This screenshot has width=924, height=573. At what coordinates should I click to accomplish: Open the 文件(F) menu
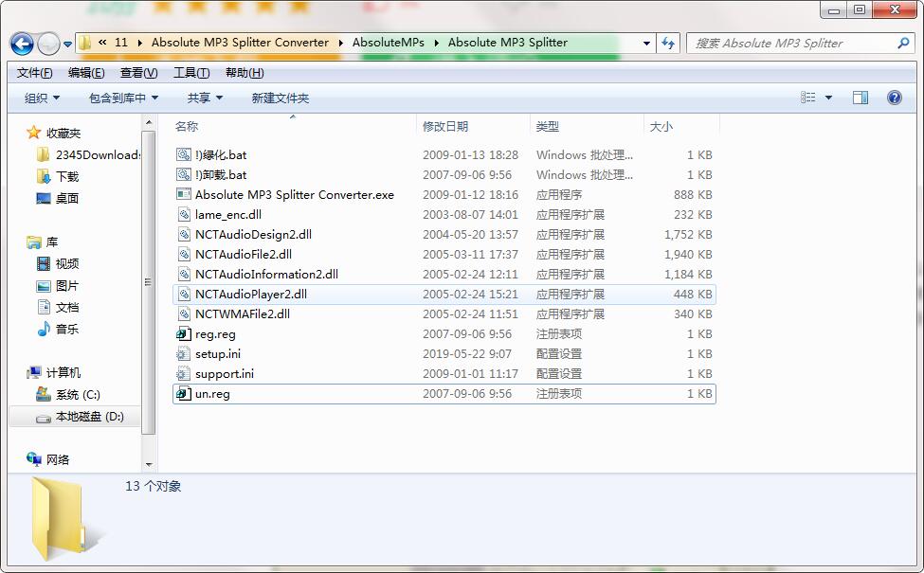point(35,73)
